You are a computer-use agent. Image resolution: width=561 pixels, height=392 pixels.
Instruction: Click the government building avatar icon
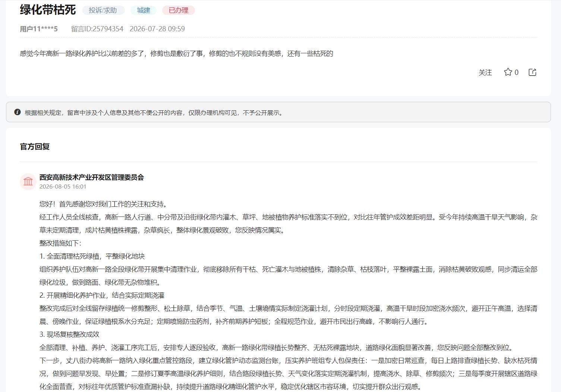click(28, 181)
